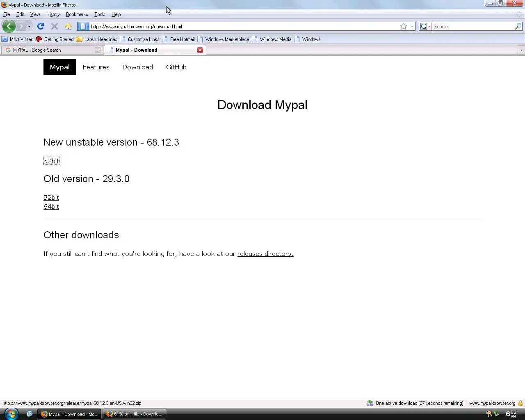Focus the Google search box
The width and height of the screenshot is (525, 420).
[473, 26]
